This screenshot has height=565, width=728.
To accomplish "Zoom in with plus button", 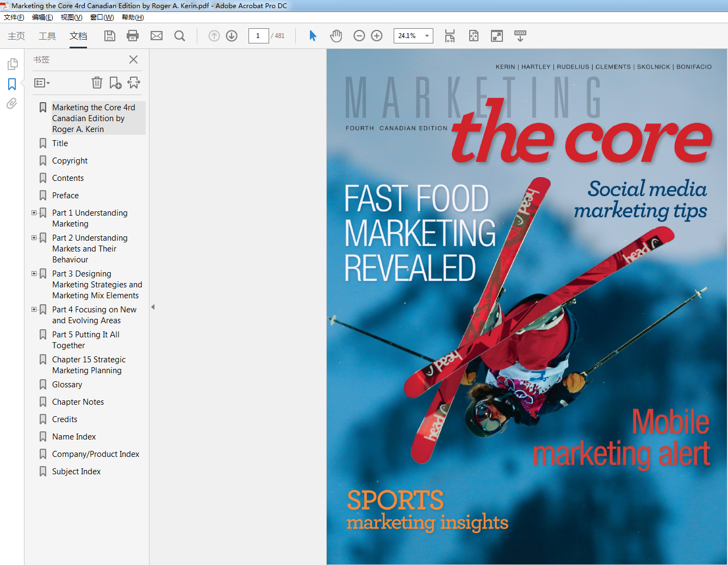I will point(377,36).
